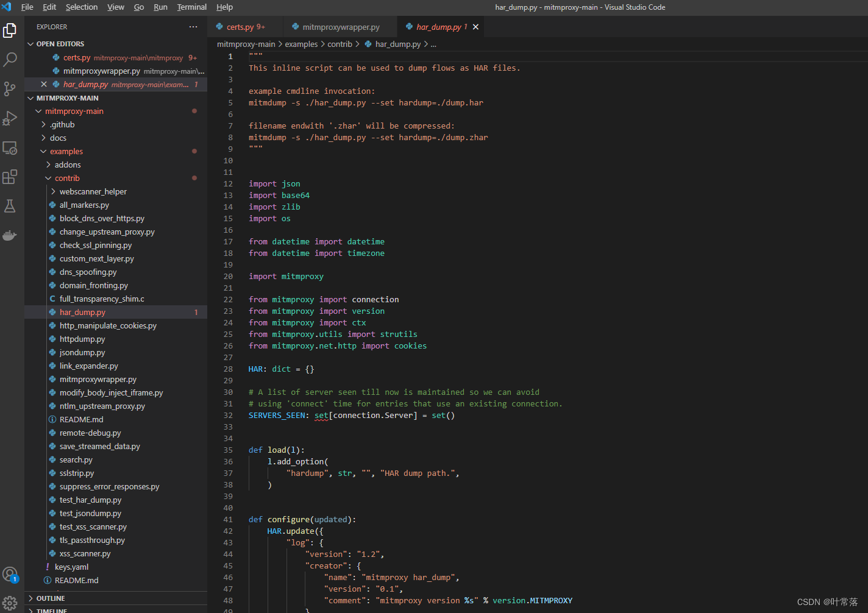Open the Go menu
868x613 pixels.
click(139, 7)
